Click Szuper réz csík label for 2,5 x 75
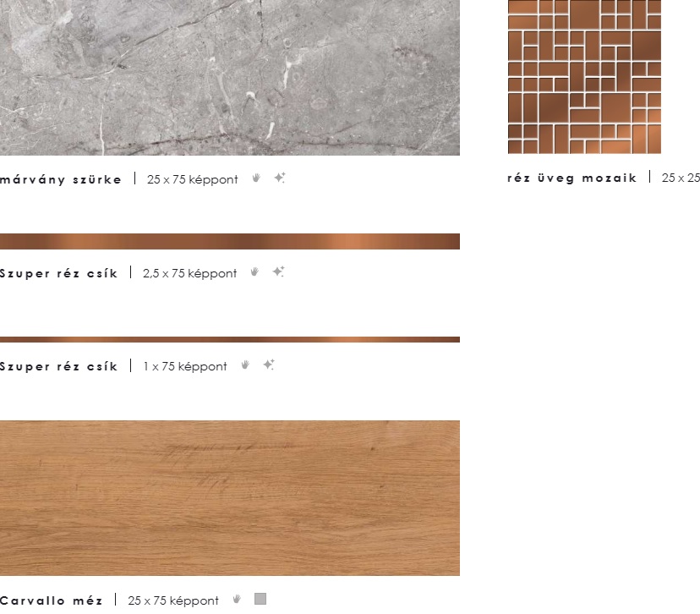This screenshot has width=700, height=614. click(x=58, y=273)
